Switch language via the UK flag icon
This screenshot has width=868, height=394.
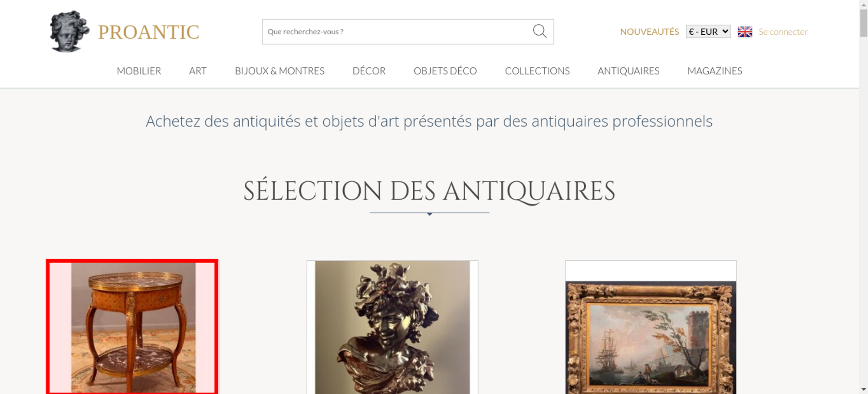745,32
